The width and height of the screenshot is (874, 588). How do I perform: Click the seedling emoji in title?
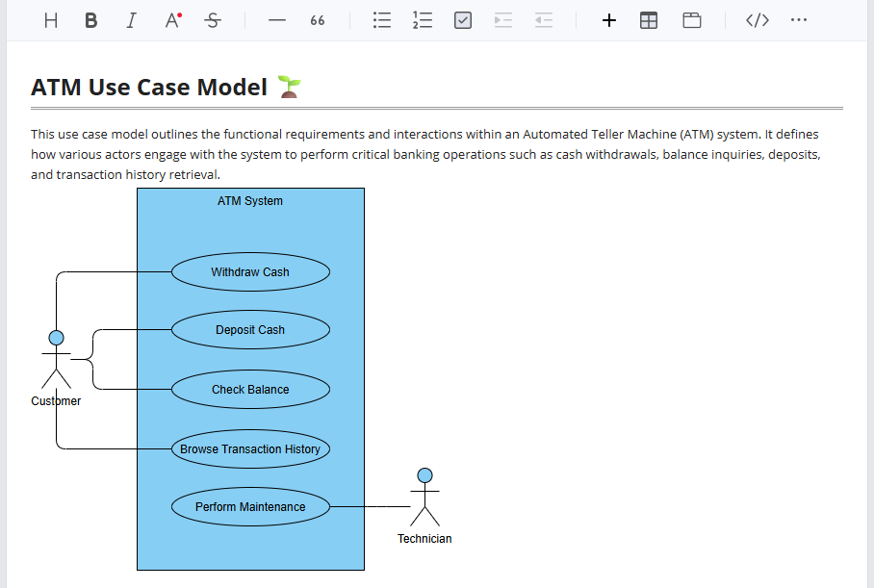point(290,87)
